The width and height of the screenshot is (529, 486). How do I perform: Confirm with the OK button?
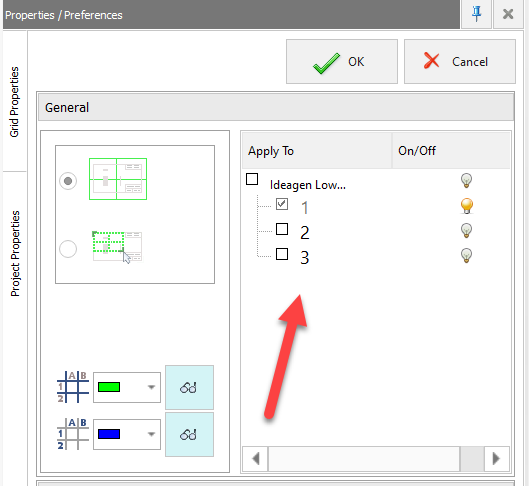[342, 62]
